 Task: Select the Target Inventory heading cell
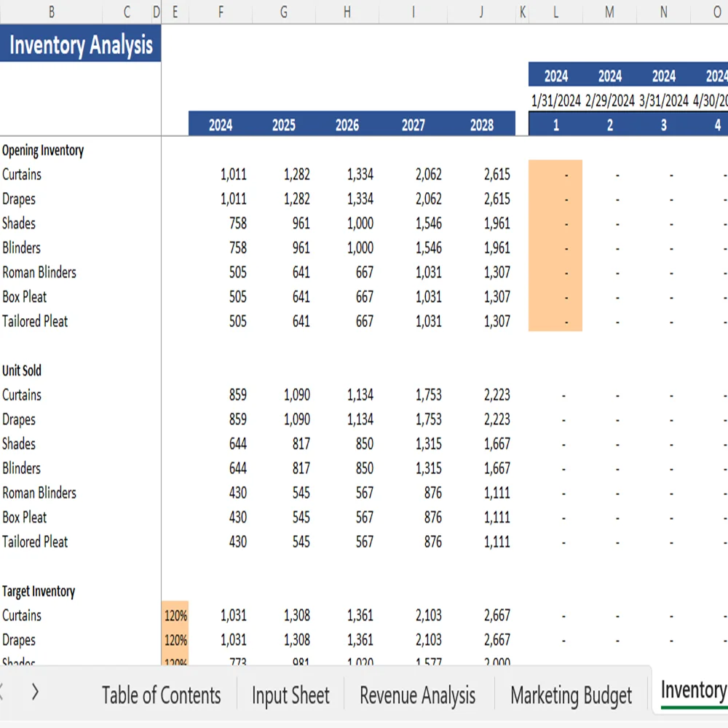click(x=39, y=591)
